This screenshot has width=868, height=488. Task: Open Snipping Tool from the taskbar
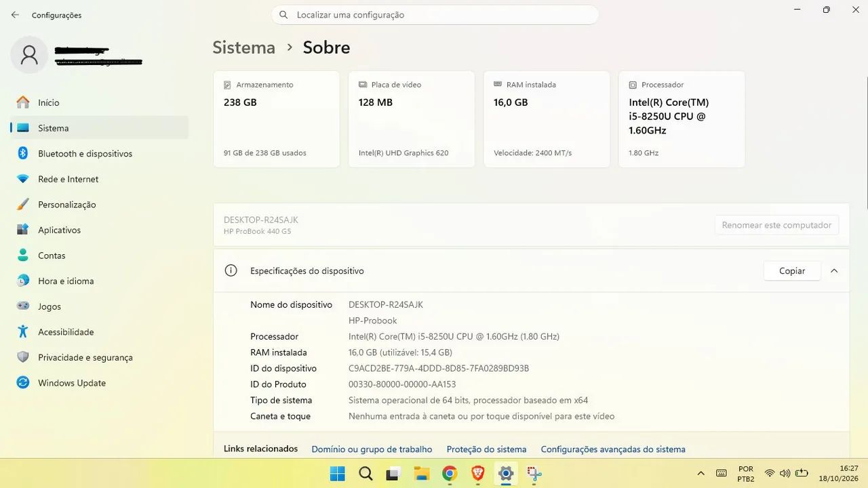[x=534, y=473]
